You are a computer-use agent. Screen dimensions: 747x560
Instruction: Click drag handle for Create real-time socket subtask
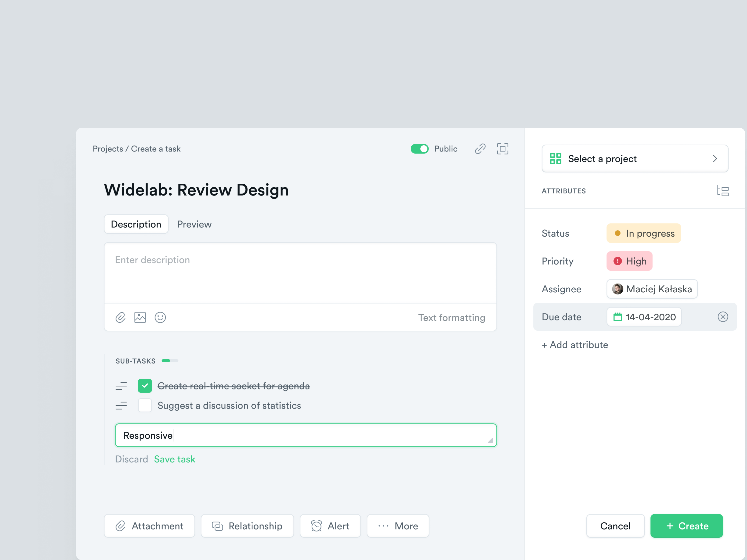click(x=121, y=386)
